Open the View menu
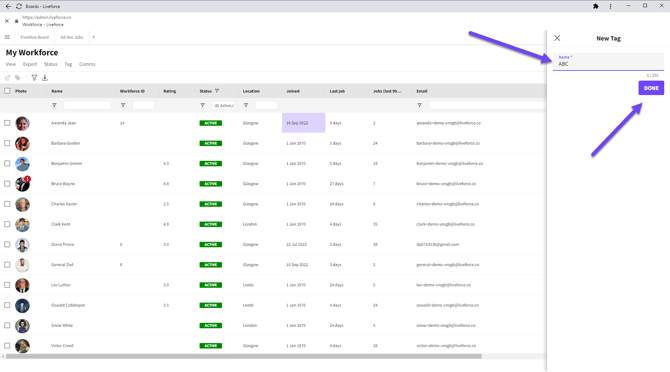This screenshot has width=670, height=372. 11,64
